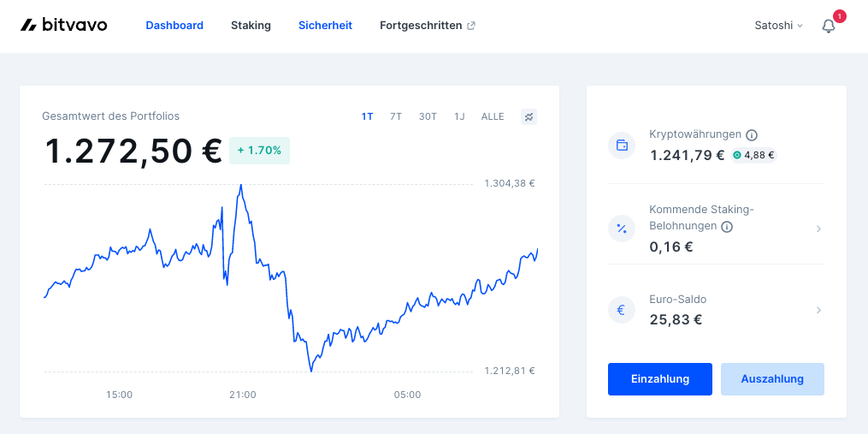Click info icon next to Kryptowährungen
Screen dimensions: 868x434
pos(751,134)
